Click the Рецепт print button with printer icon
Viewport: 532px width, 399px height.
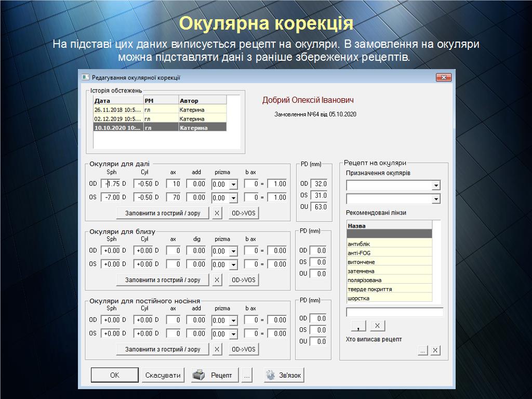point(214,375)
